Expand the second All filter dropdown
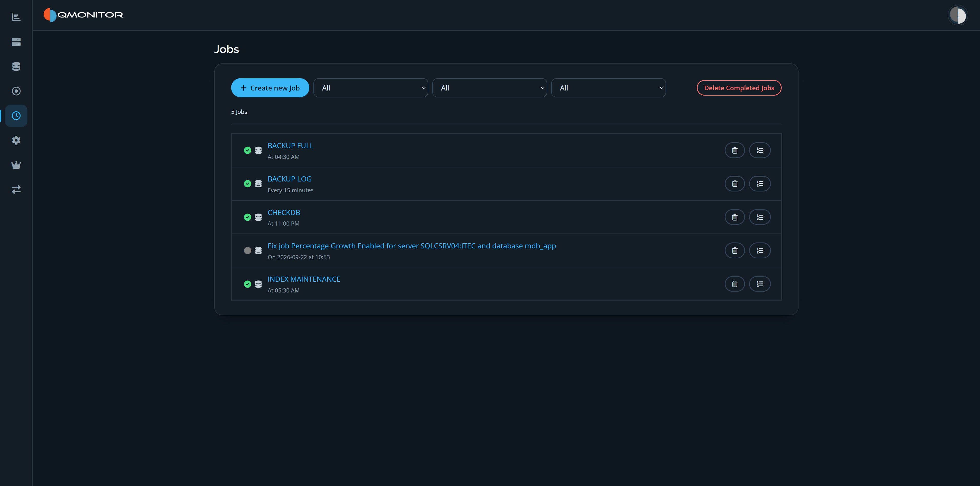The image size is (980, 486). tap(490, 88)
